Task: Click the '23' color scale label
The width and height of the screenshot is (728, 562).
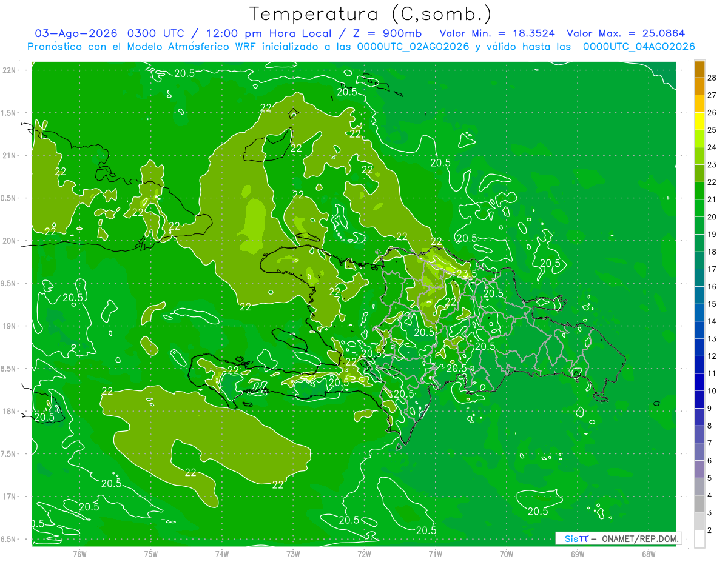Action: (x=712, y=165)
